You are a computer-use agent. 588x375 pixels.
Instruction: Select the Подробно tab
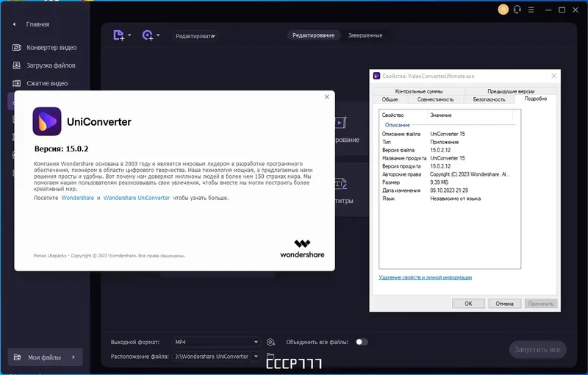tap(536, 99)
